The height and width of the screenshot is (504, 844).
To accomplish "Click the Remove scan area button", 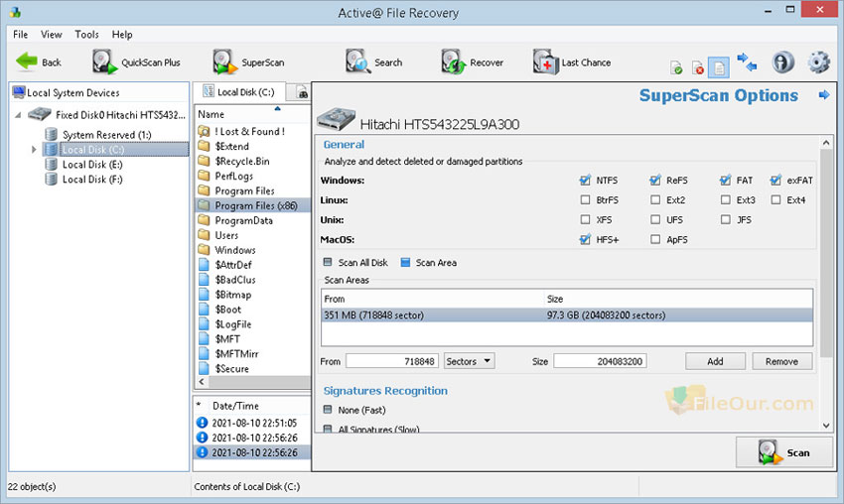I will pos(781,361).
